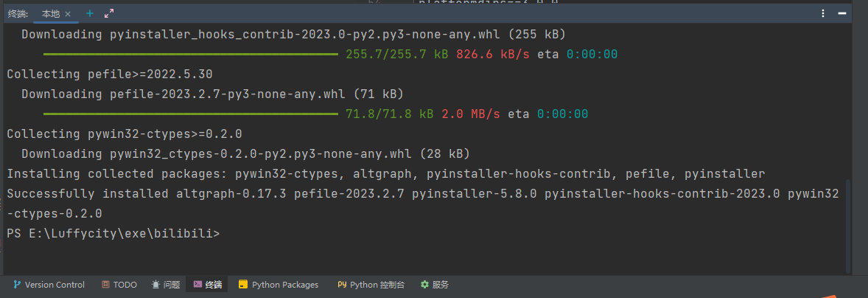Focus the PS E:\Luffycity\exe\bilibili> prompt line

113,234
